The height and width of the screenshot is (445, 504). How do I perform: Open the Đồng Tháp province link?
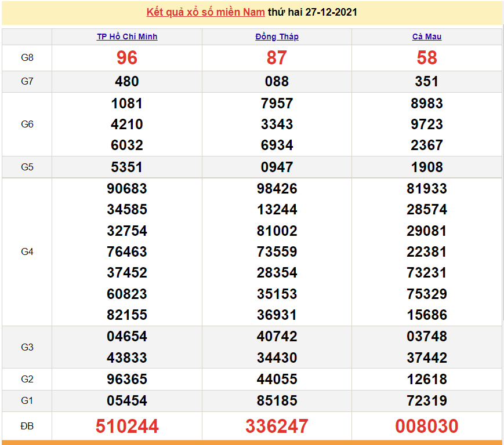coord(277,37)
